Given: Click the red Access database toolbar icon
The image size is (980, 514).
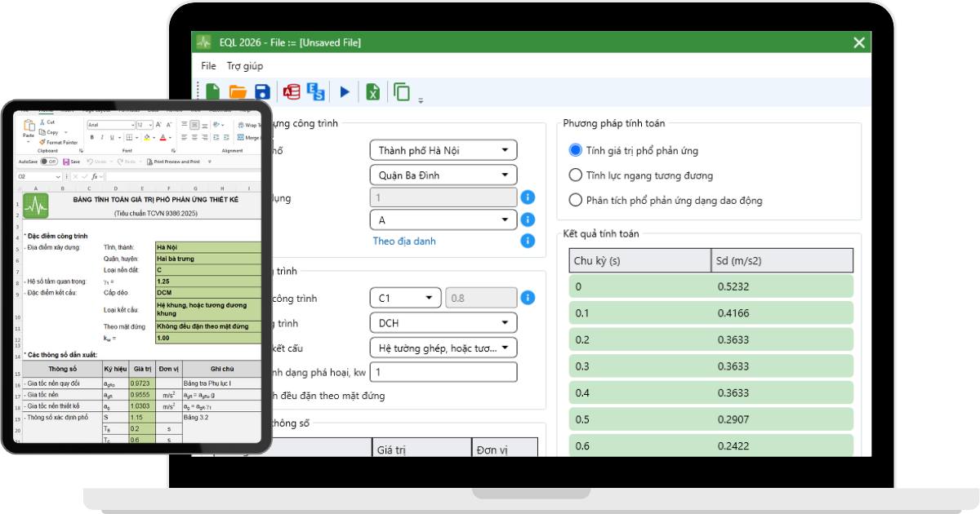Looking at the screenshot, I should [292, 92].
